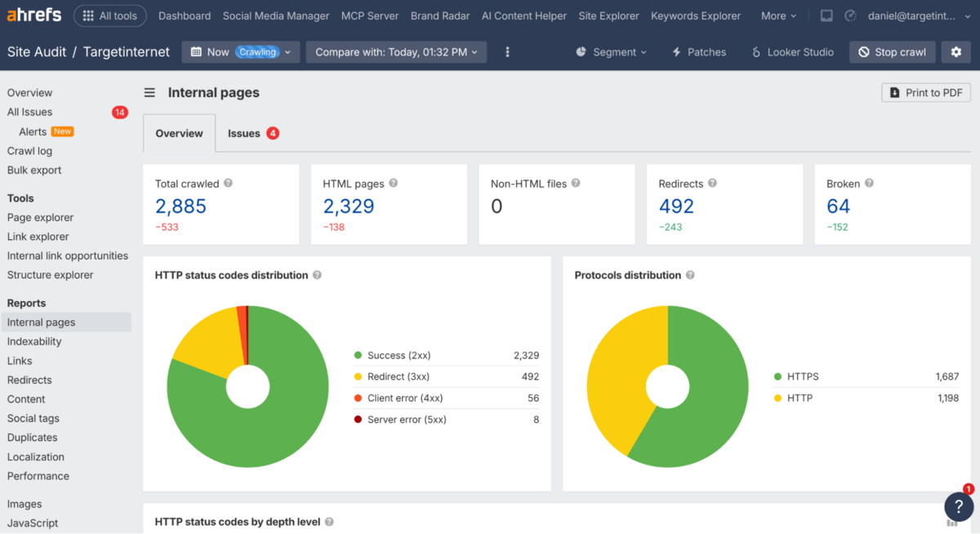Click the Site Audit breadcrumb link
This screenshot has width=980, height=534.
coord(37,51)
